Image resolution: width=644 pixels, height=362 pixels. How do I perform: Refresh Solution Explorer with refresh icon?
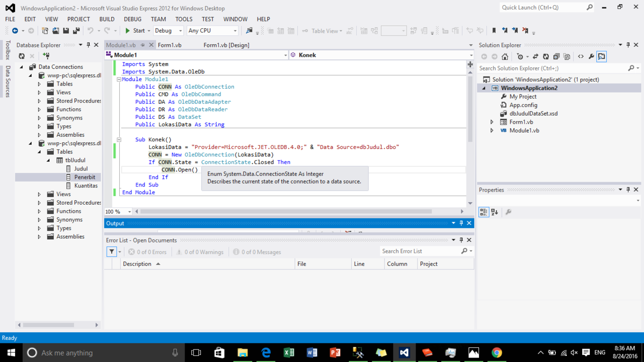coord(546,57)
